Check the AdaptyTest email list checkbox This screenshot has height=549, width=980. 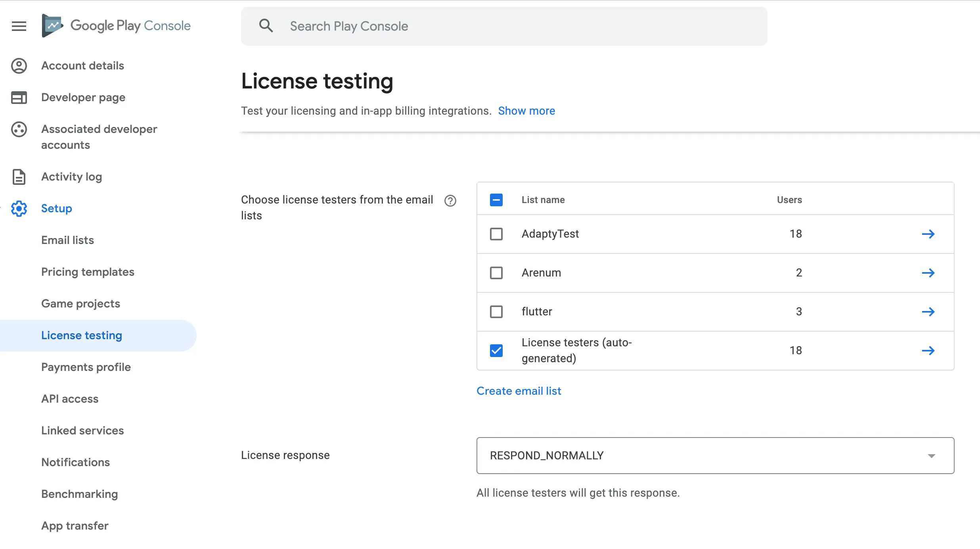496,234
